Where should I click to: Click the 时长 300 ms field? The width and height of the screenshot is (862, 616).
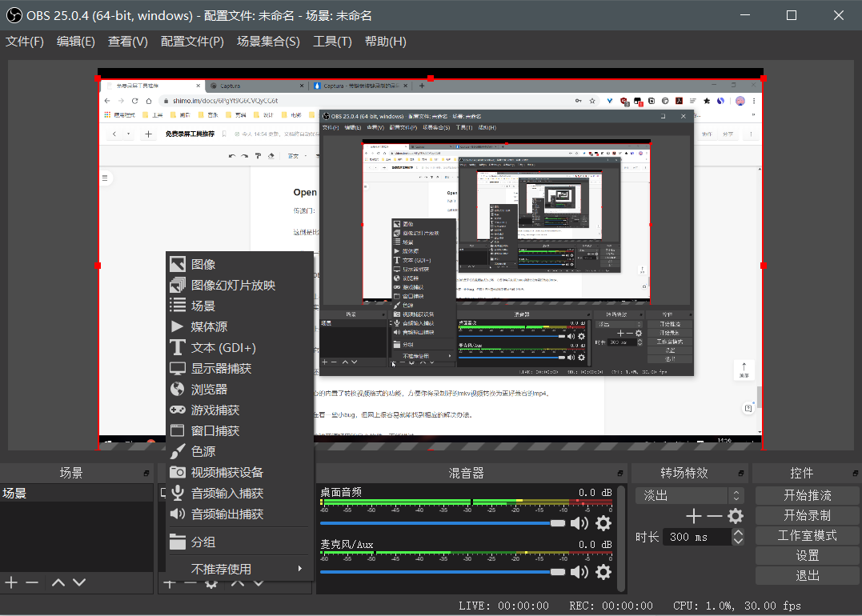pos(698,537)
